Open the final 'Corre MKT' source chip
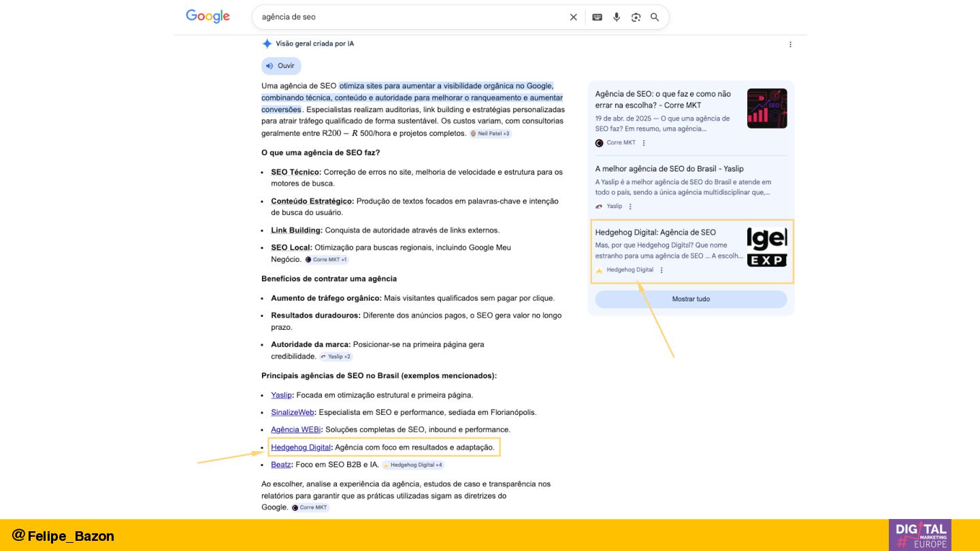 (310, 507)
